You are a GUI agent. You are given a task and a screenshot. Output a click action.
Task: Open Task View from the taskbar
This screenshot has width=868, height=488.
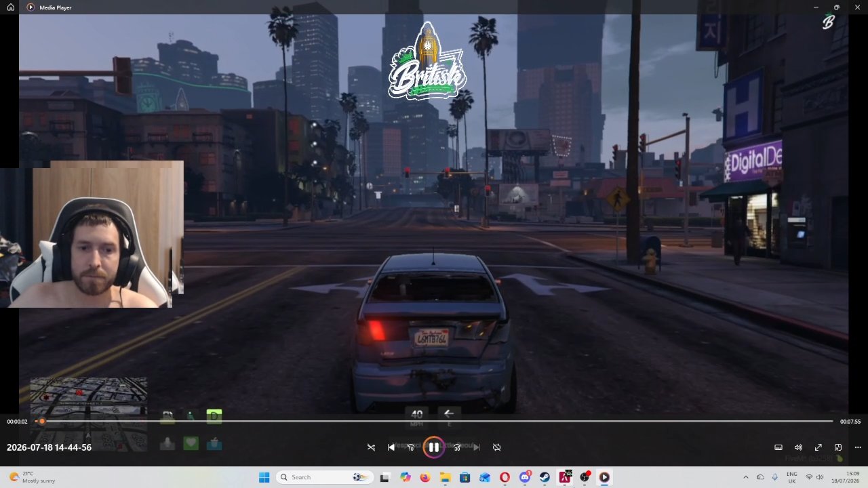[384, 477]
